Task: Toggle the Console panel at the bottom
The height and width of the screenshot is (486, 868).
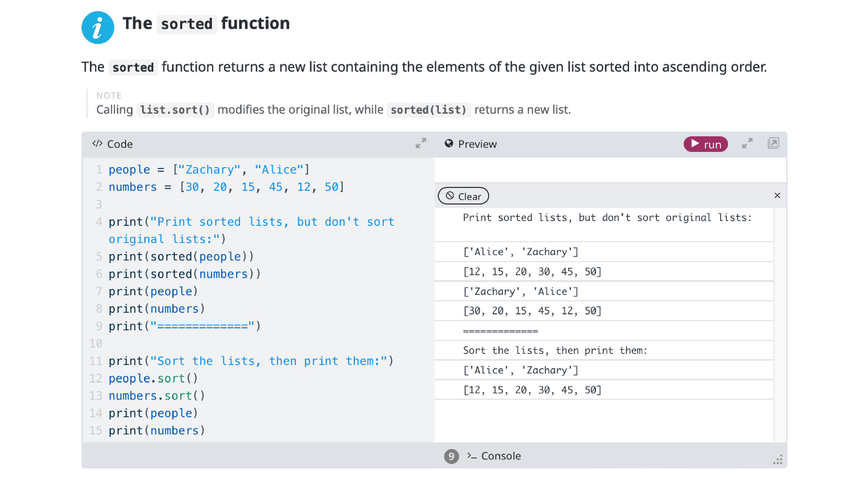Action: (x=501, y=456)
